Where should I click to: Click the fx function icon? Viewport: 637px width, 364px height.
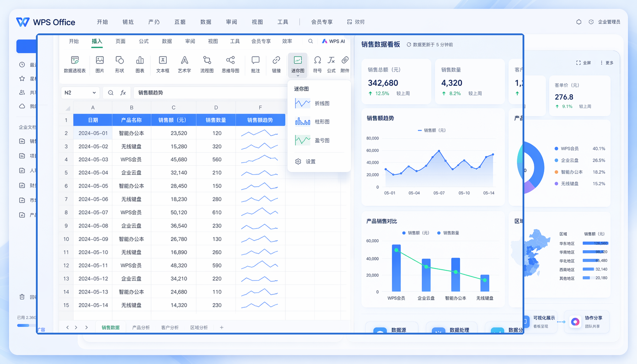(123, 93)
